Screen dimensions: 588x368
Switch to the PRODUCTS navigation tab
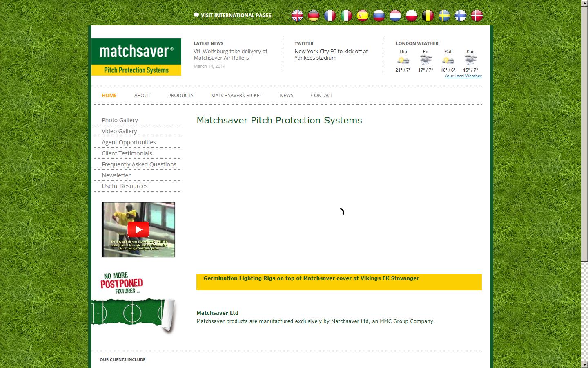pos(180,95)
